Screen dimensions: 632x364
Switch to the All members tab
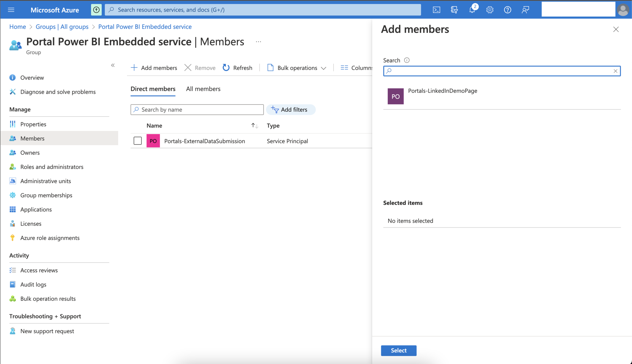[x=203, y=89]
